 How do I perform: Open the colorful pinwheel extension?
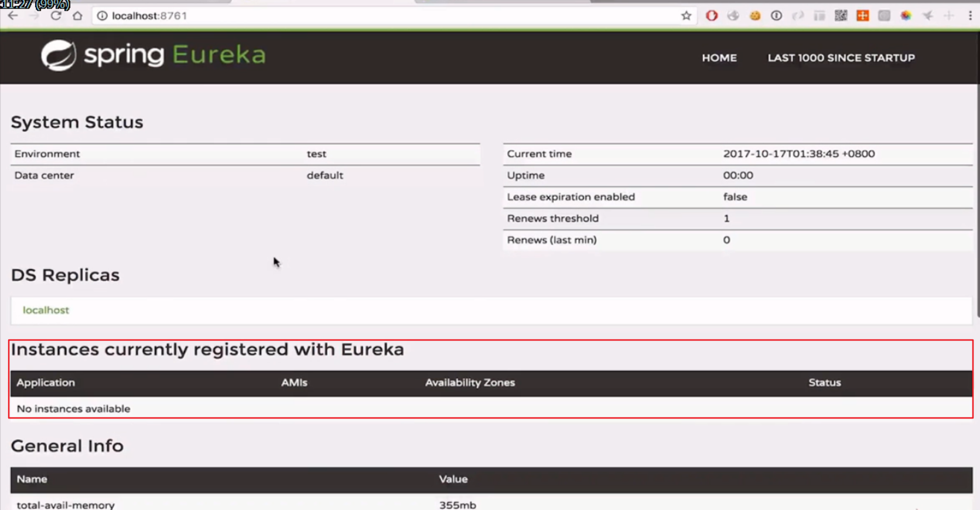(x=906, y=16)
